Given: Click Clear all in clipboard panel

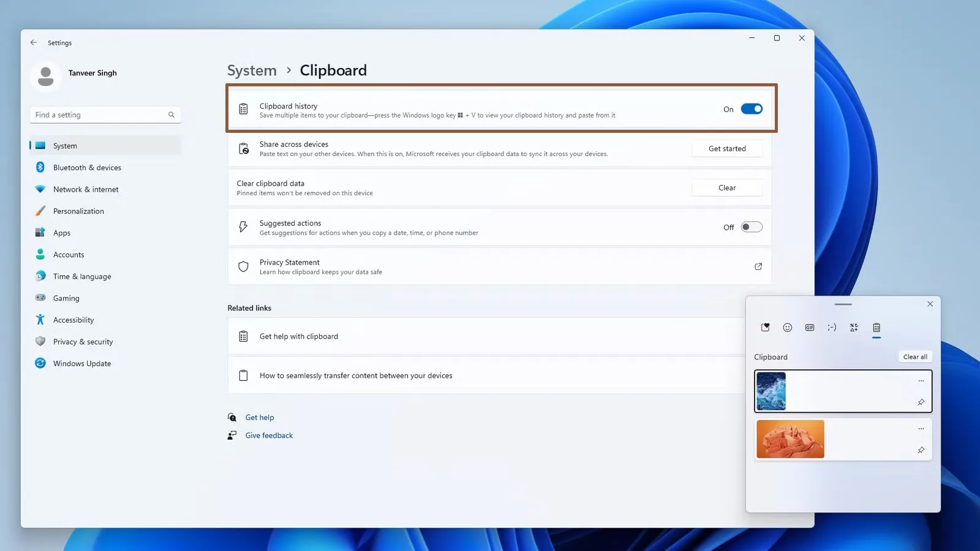Looking at the screenshot, I should tap(915, 357).
